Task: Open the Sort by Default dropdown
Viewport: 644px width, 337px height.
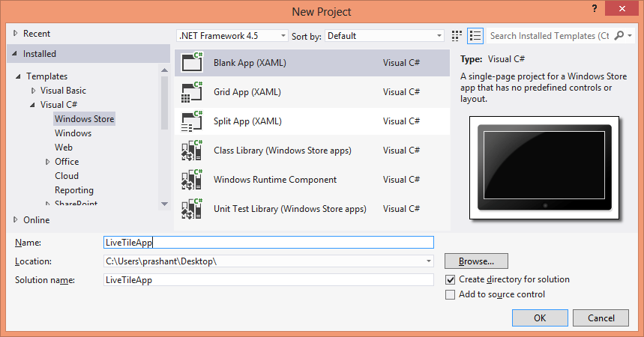Action: tap(385, 36)
